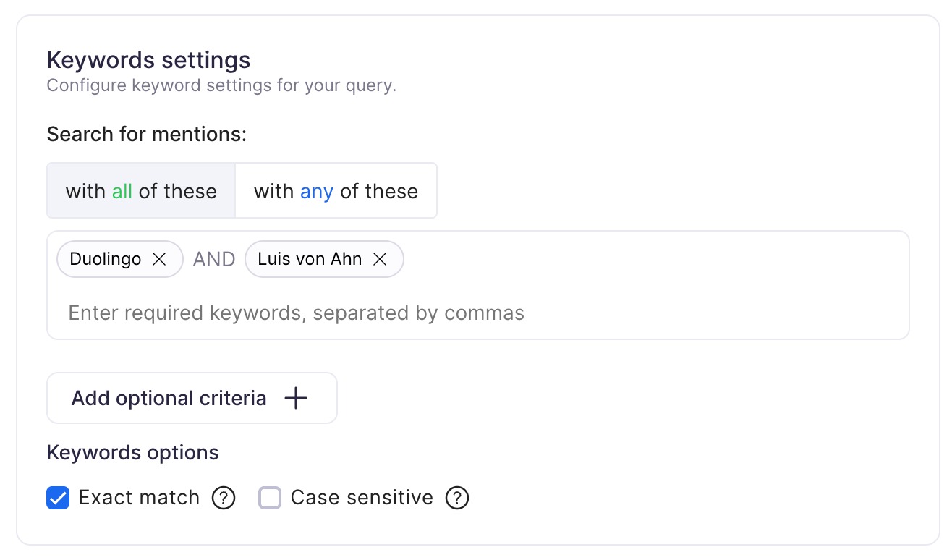952x560 pixels.
Task: Uncheck Exact match under Keywords options
Action: [x=58, y=497]
